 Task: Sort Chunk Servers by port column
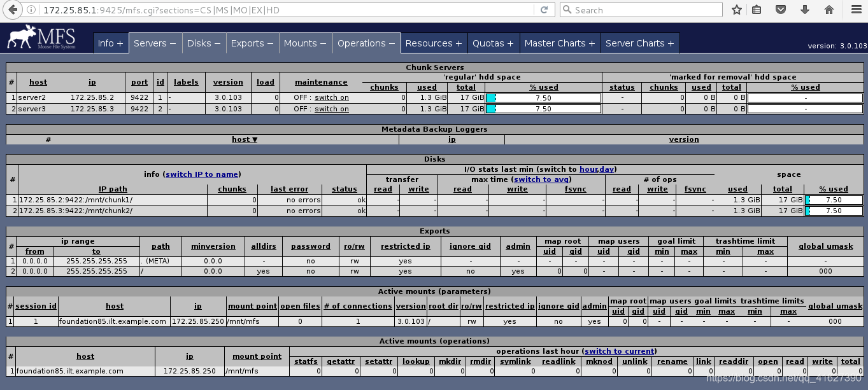click(139, 82)
